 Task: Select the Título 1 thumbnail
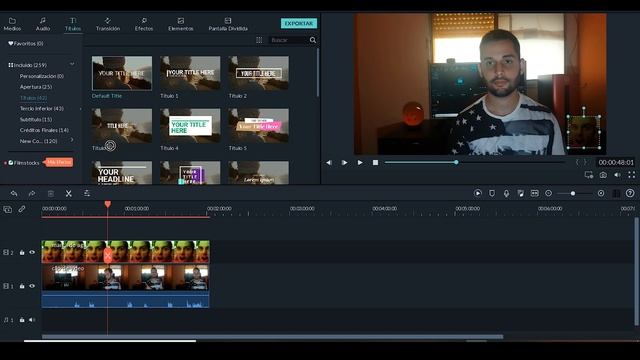coord(190,73)
